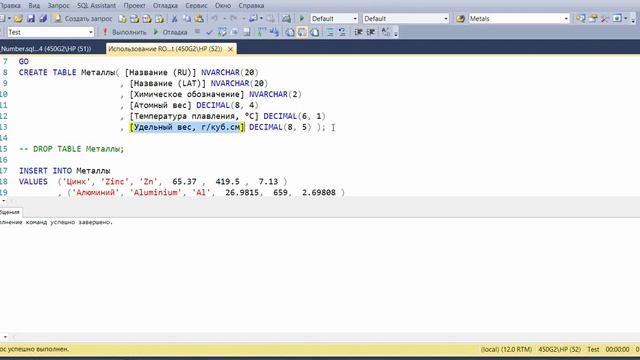Click the CREATE TABLE Металлы code line
640x360 pixels.
coord(139,72)
